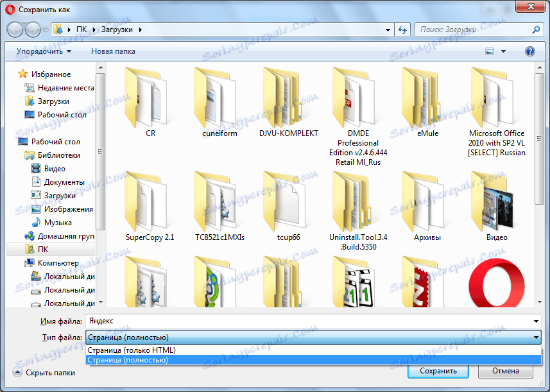
Task: Open the TC8521c1MXIs folder
Action: pyautogui.click(x=219, y=206)
